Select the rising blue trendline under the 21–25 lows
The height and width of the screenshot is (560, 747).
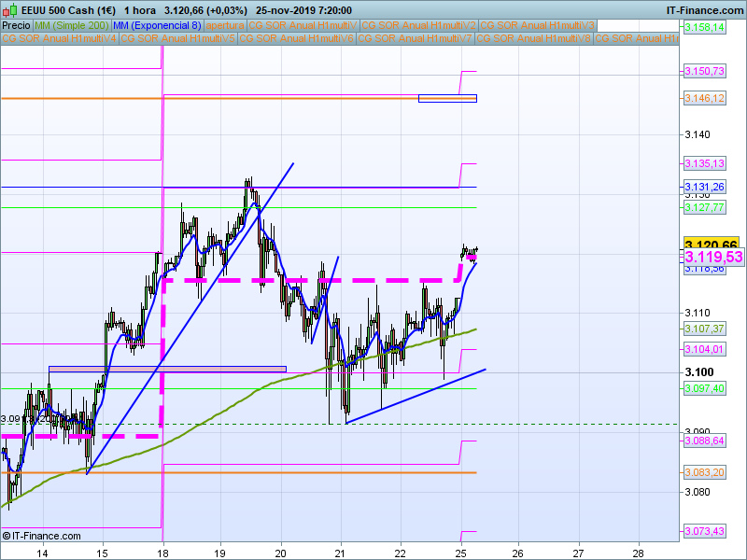(x=416, y=396)
